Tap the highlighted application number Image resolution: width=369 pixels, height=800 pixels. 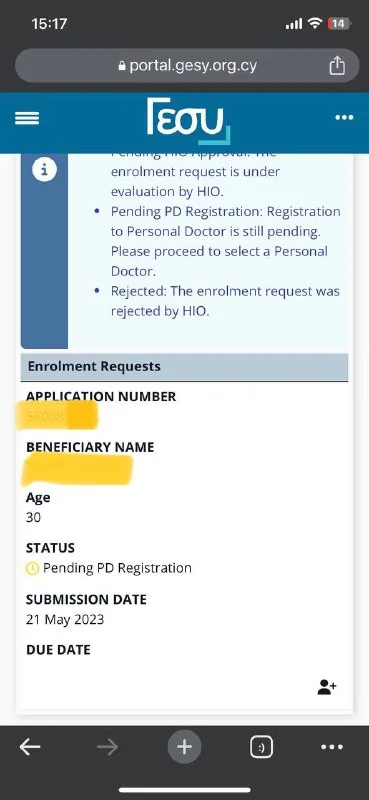[57, 416]
